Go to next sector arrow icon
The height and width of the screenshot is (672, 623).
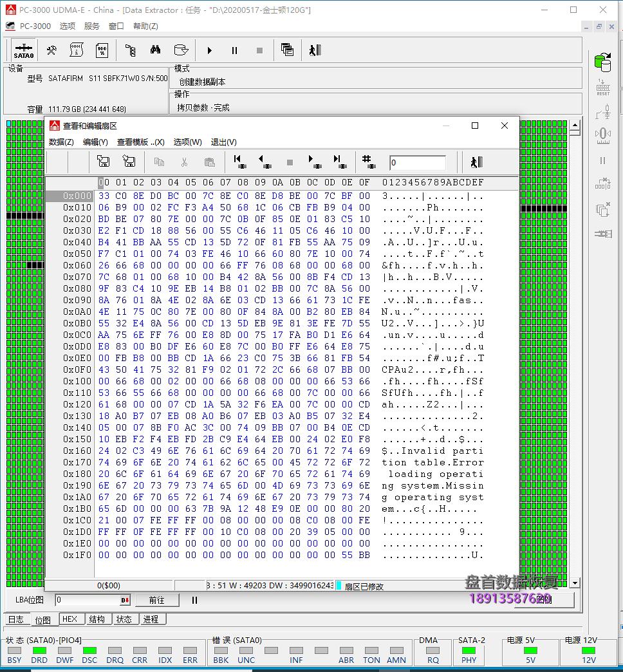(x=315, y=162)
